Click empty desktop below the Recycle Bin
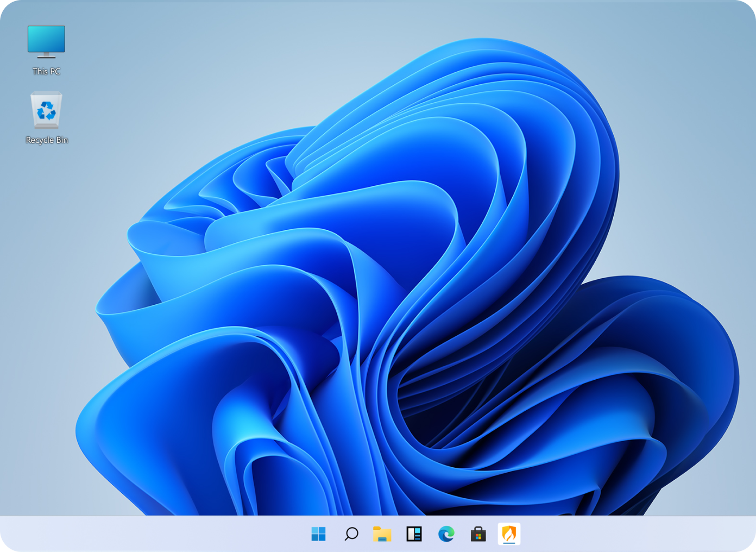Image resolution: width=756 pixels, height=552 pixels. [x=47, y=217]
